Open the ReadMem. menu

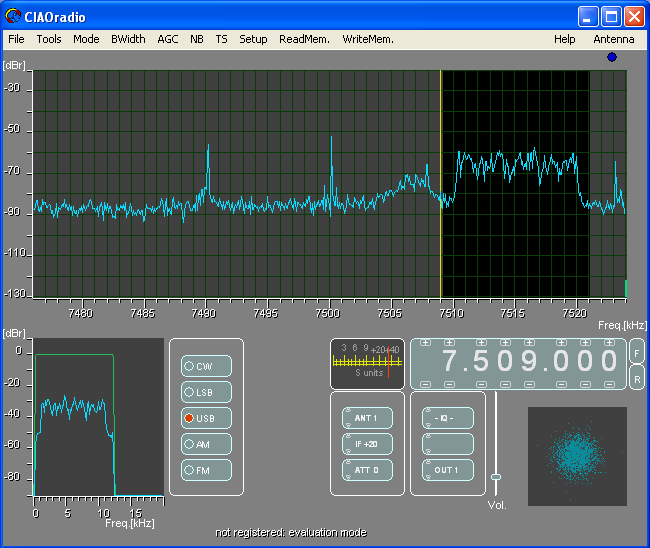click(x=303, y=39)
